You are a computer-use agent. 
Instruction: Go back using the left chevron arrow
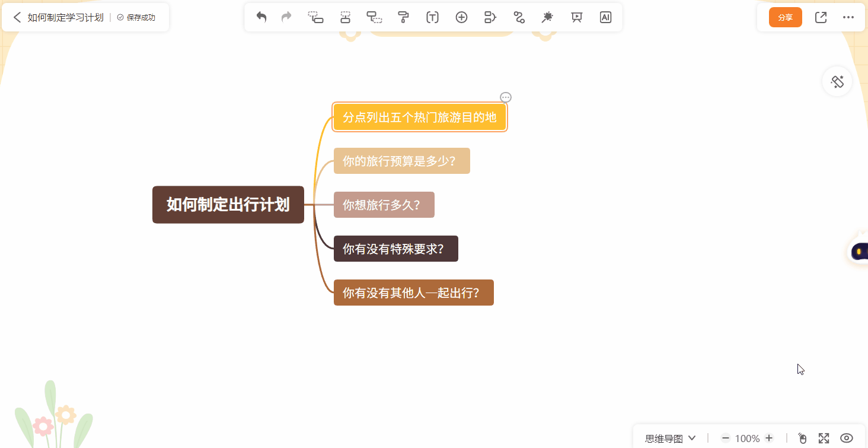pos(17,17)
